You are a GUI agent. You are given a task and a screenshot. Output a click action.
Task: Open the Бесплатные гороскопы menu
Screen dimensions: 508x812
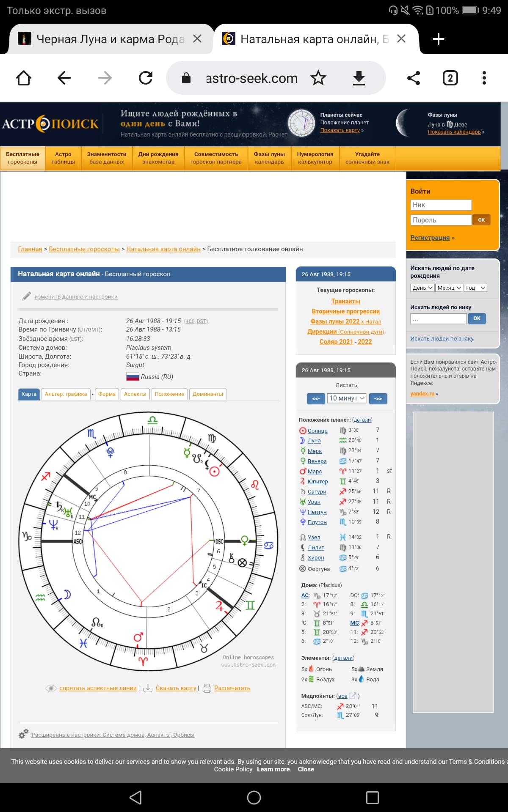(23, 158)
